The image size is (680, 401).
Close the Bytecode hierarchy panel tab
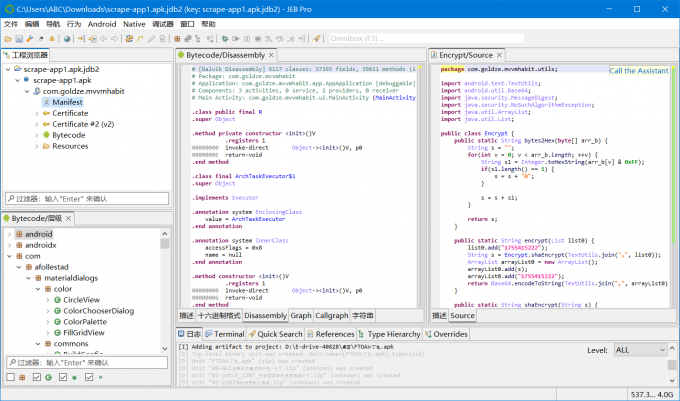click(x=70, y=218)
